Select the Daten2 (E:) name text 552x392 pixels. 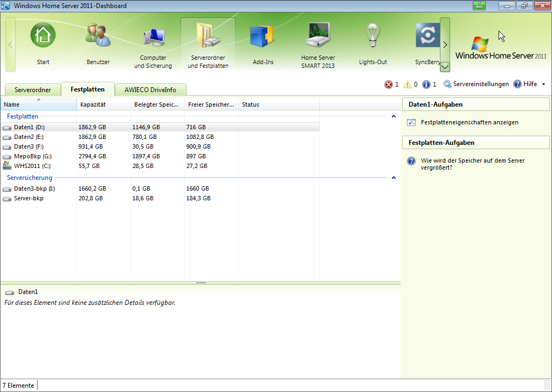(29, 137)
